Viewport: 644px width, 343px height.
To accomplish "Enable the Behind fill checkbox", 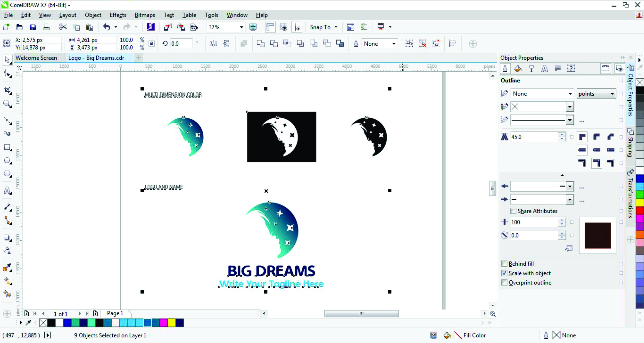I will [x=504, y=264].
